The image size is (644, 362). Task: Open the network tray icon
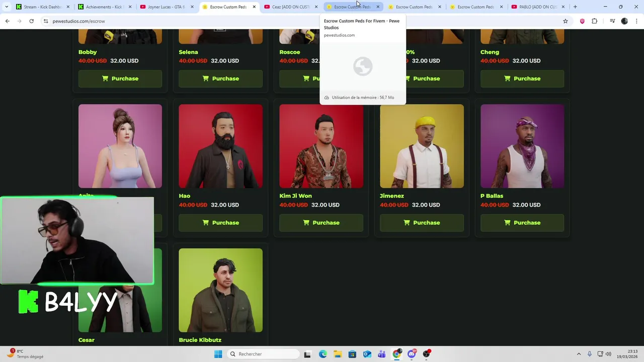point(599,354)
